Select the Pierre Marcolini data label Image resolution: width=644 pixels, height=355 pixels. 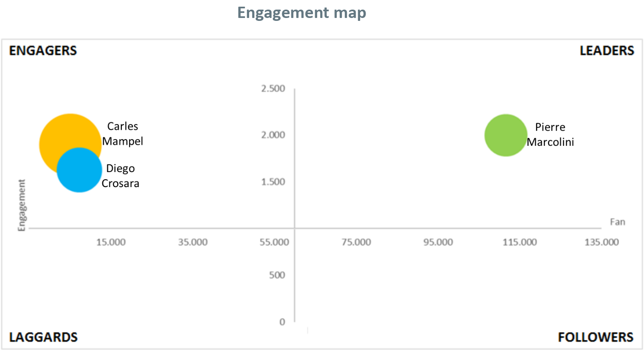coord(550,134)
